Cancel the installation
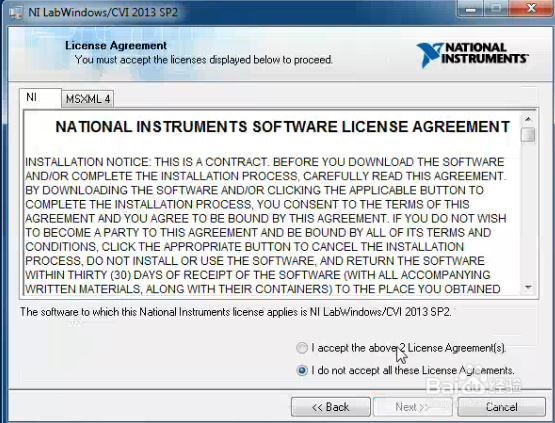Screen dimensions: 555x423 click(x=501, y=407)
